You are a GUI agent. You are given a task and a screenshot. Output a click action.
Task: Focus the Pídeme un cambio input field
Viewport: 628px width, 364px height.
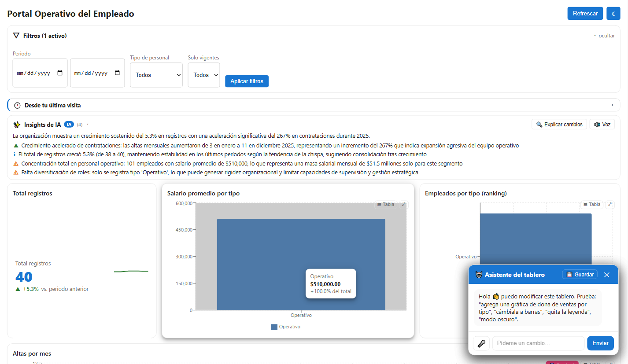(x=538, y=343)
